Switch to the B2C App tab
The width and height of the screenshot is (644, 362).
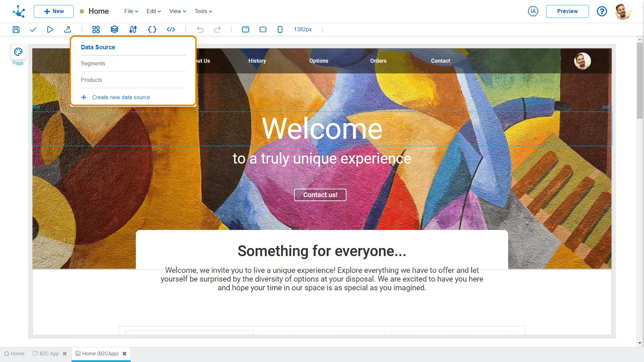49,354
